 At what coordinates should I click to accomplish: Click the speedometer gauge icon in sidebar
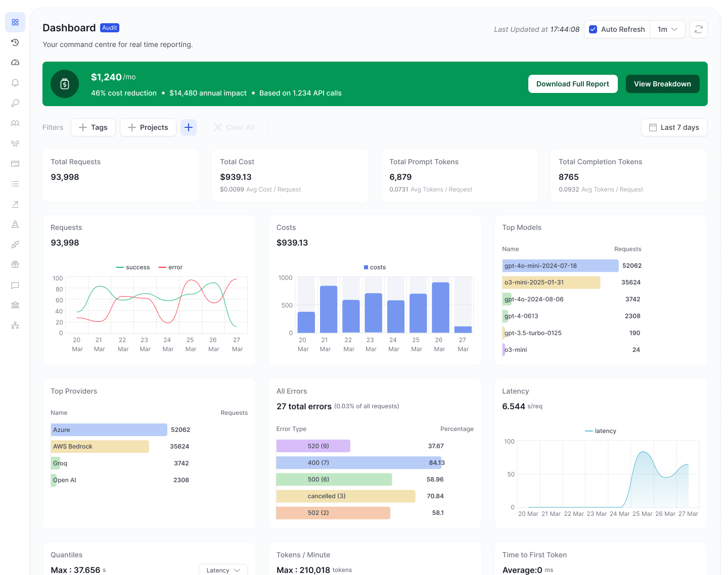(15, 63)
